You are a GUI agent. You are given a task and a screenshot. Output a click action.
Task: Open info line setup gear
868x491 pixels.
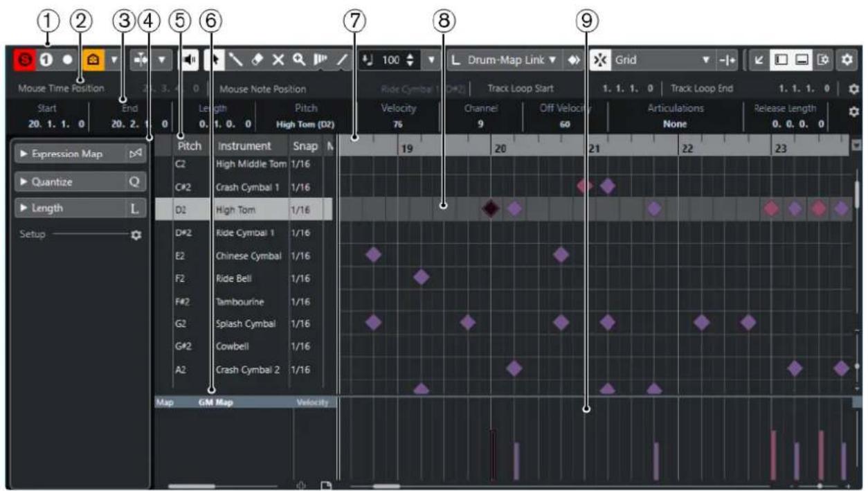(854, 112)
